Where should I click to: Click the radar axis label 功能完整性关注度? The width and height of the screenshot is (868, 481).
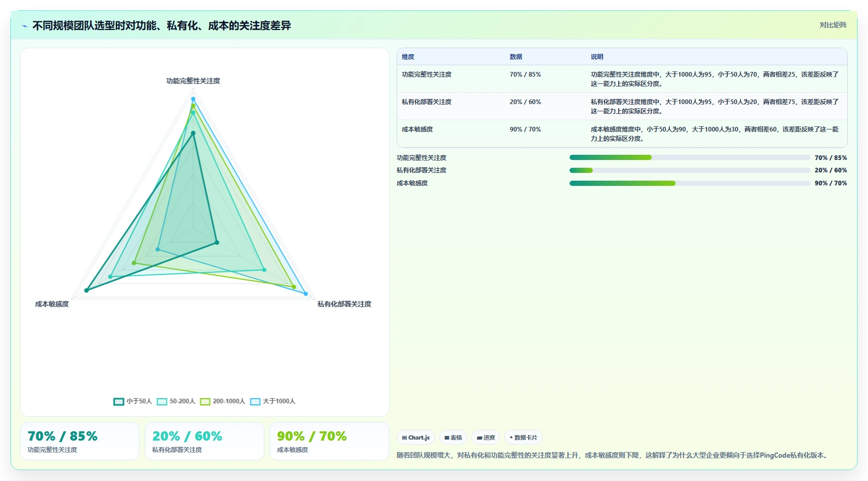coord(193,81)
